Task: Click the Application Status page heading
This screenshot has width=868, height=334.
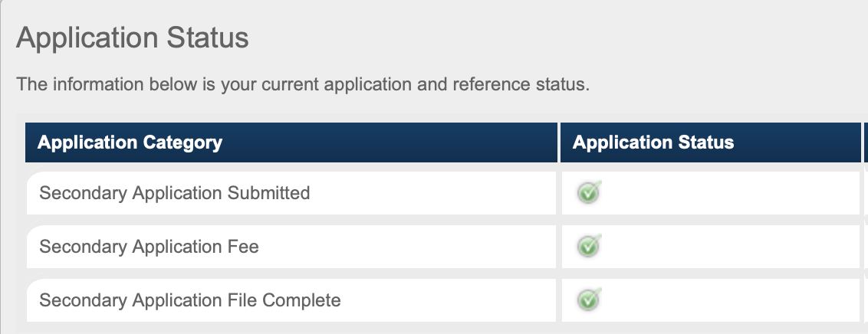Action: (x=133, y=38)
